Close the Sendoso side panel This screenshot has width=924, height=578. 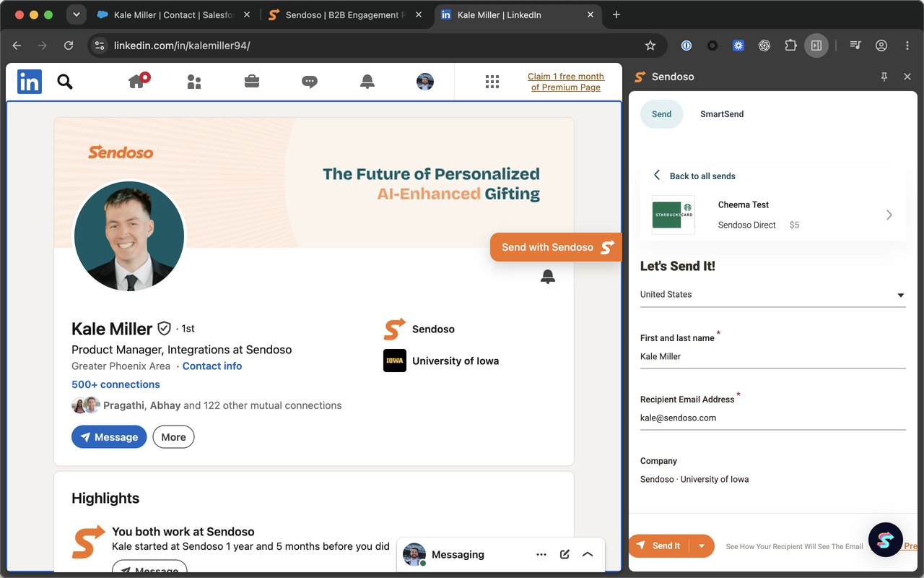tap(907, 77)
